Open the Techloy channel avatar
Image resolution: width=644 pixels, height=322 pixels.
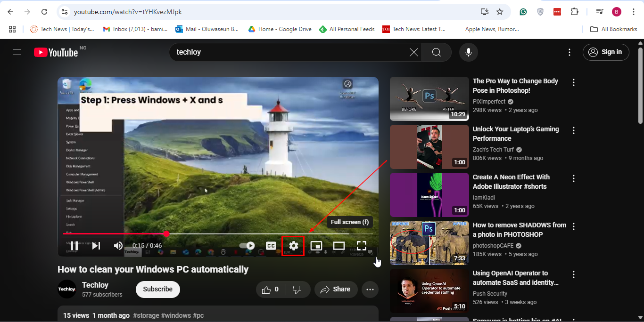67,289
